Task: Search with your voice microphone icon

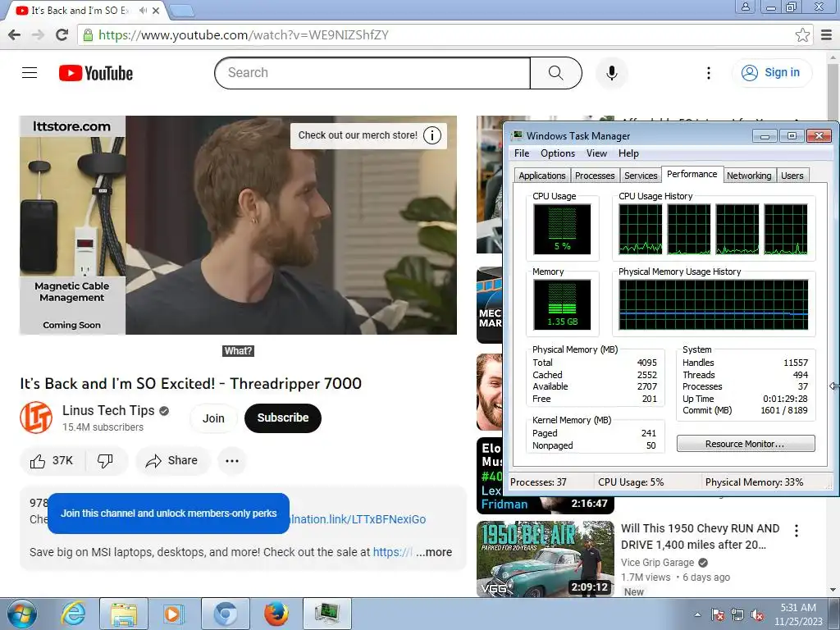Action: click(611, 73)
